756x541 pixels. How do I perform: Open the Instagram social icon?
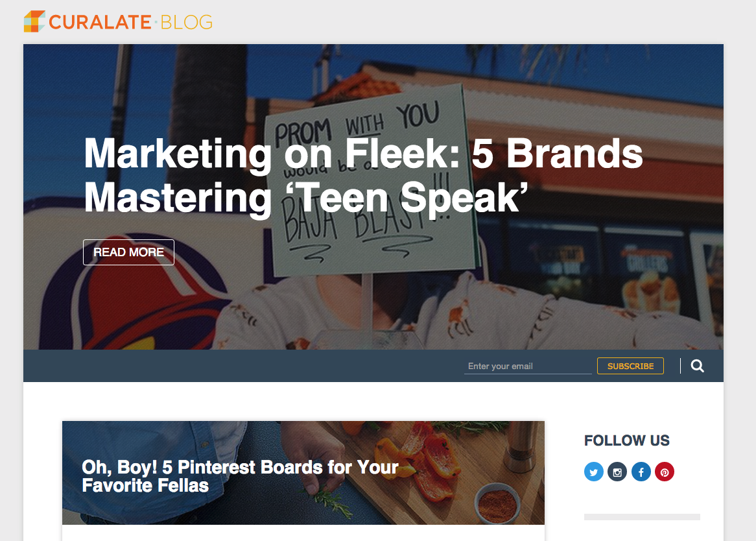point(617,472)
